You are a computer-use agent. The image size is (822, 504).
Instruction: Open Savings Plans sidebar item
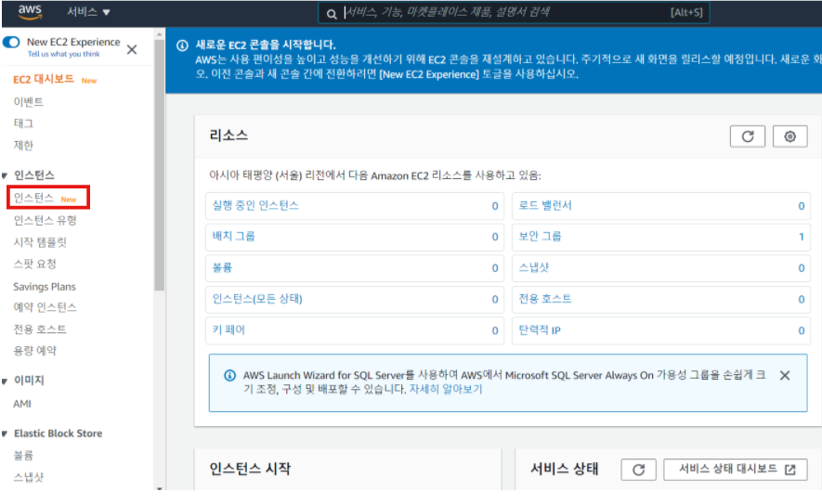coord(45,287)
